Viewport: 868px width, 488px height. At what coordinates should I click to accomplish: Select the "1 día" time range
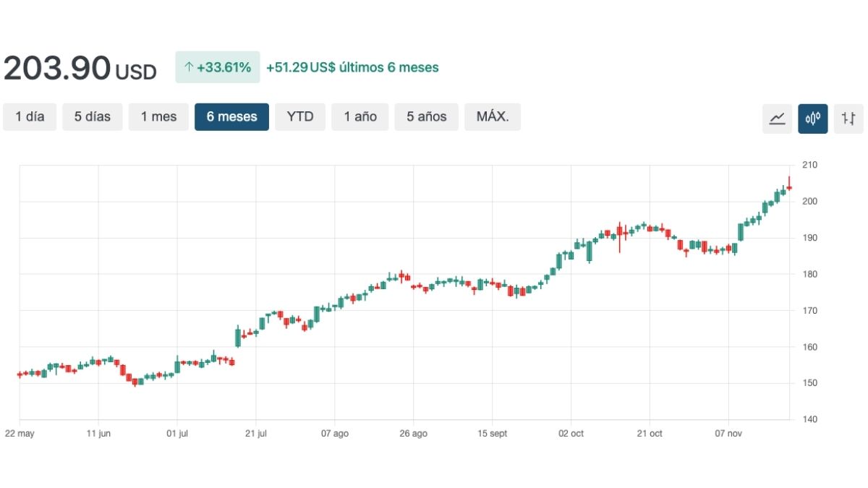[x=30, y=116]
